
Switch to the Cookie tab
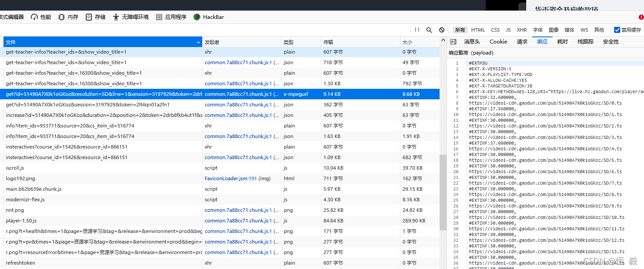click(x=498, y=42)
